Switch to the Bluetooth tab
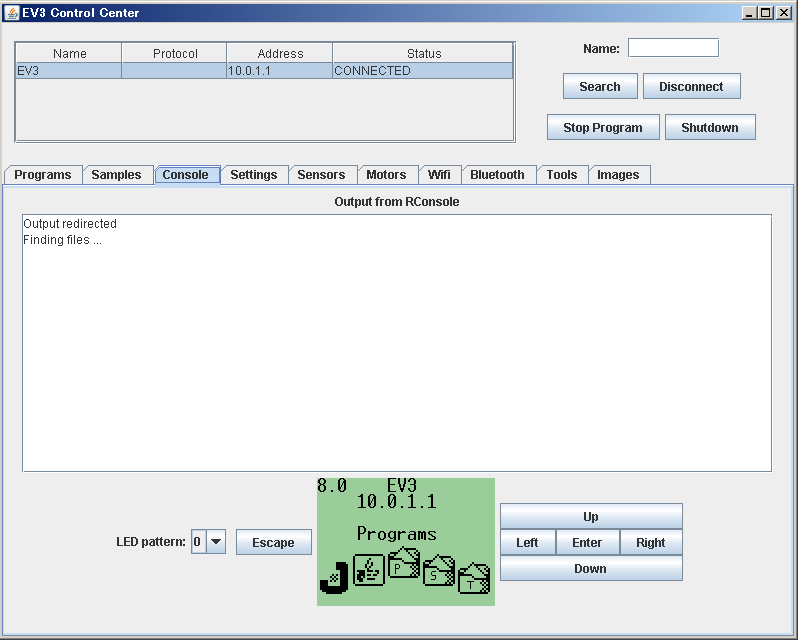Image resolution: width=798 pixels, height=640 pixels. [497, 175]
